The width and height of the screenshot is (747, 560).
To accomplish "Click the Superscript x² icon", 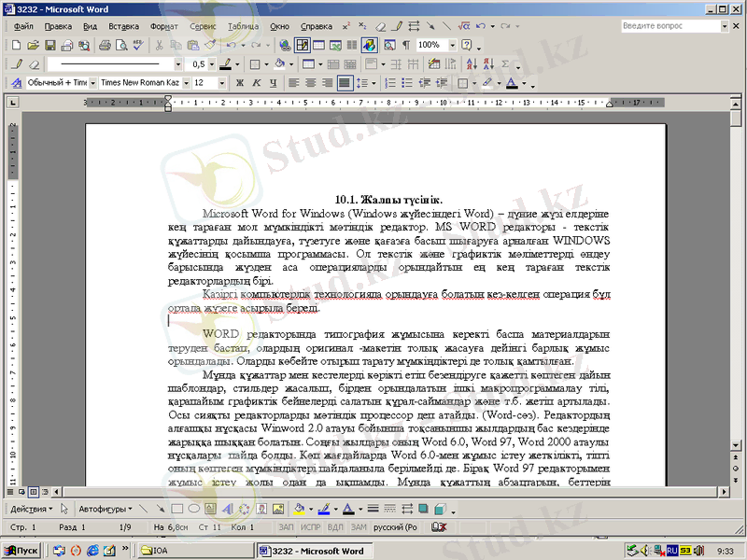I will coord(346,27).
